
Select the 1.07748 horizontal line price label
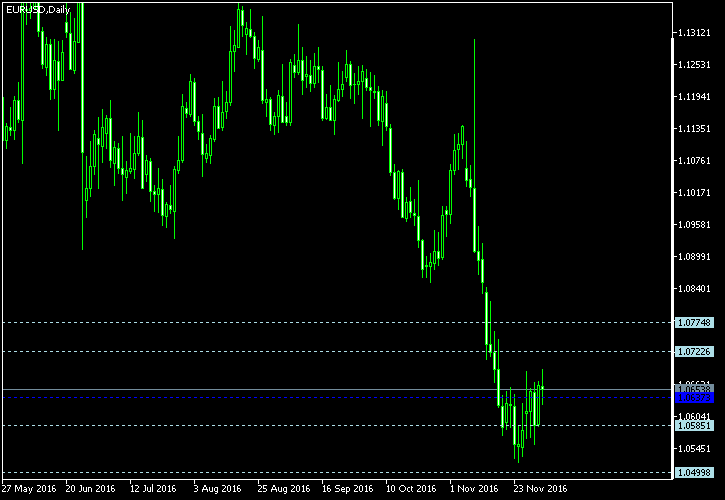tap(694, 322)
